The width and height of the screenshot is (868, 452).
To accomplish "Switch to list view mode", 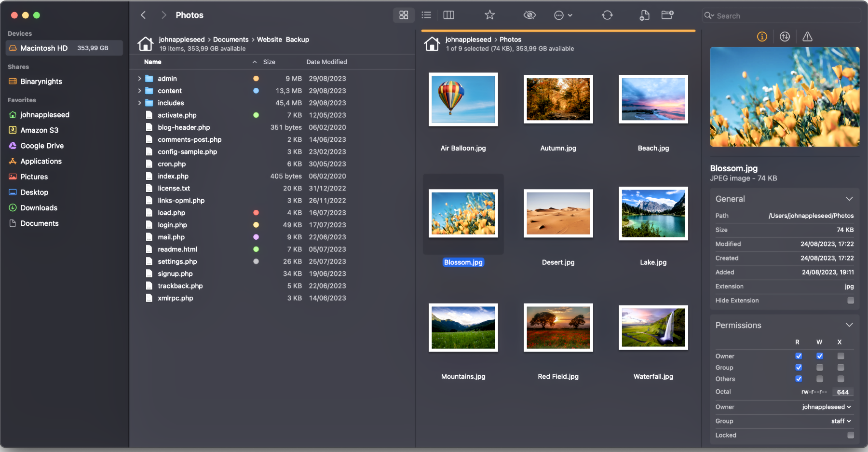I will [x=426, y=15].
